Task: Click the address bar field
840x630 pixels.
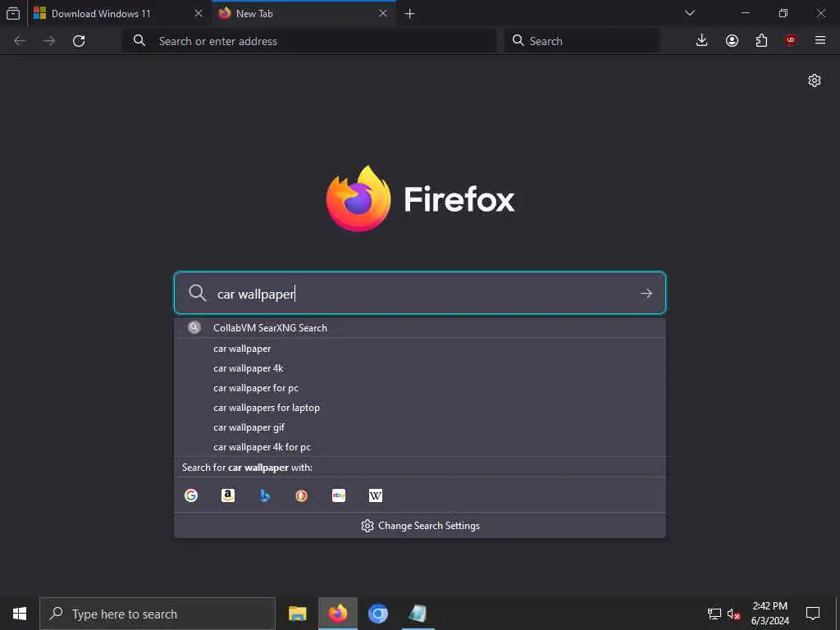Action: pyautogui.click(x=309, y=41)
